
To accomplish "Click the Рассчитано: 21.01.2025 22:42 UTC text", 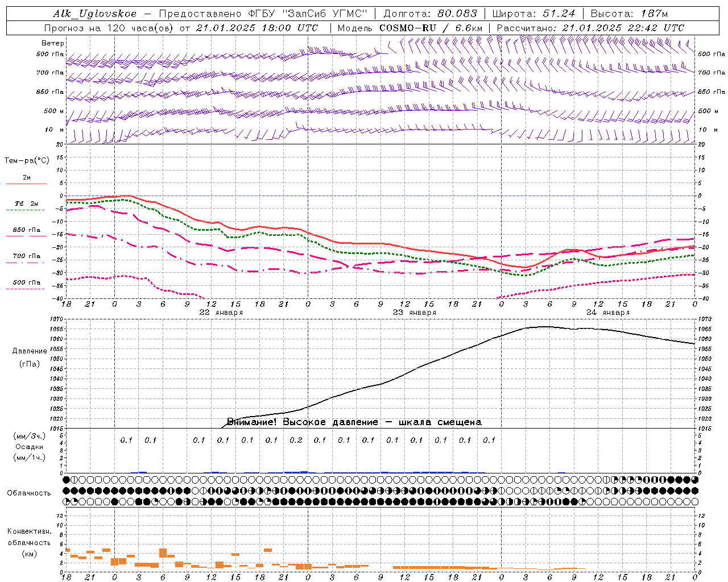I will (590, 28).
